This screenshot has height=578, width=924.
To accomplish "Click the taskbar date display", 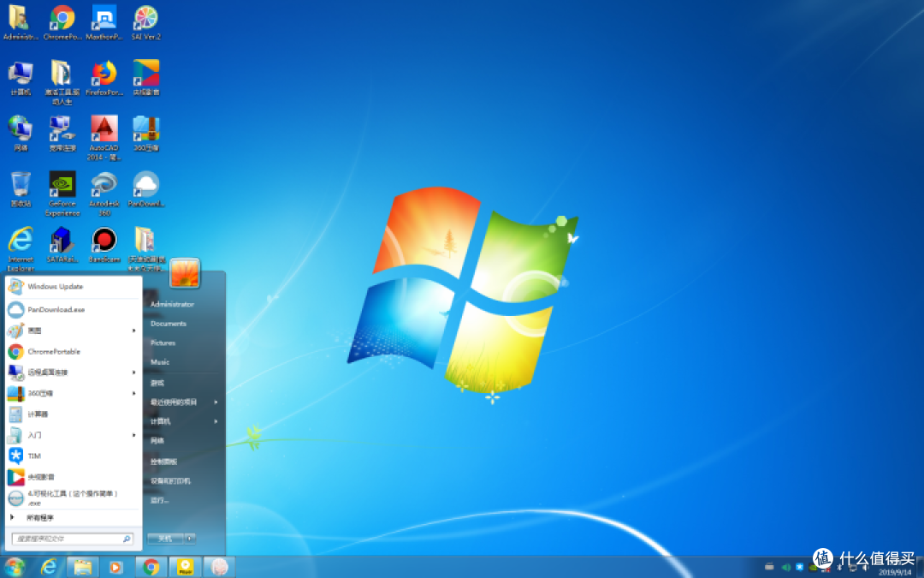I will pos(895,572).
